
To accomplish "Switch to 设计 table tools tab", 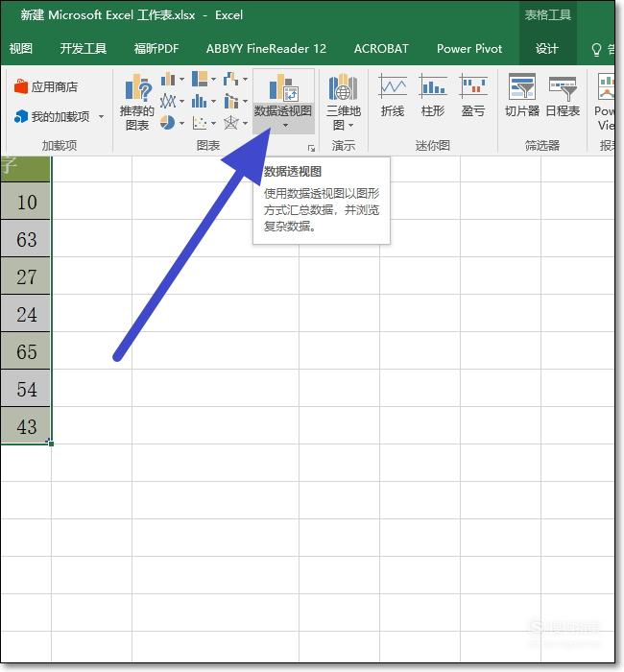I will (x=547, y=48).
